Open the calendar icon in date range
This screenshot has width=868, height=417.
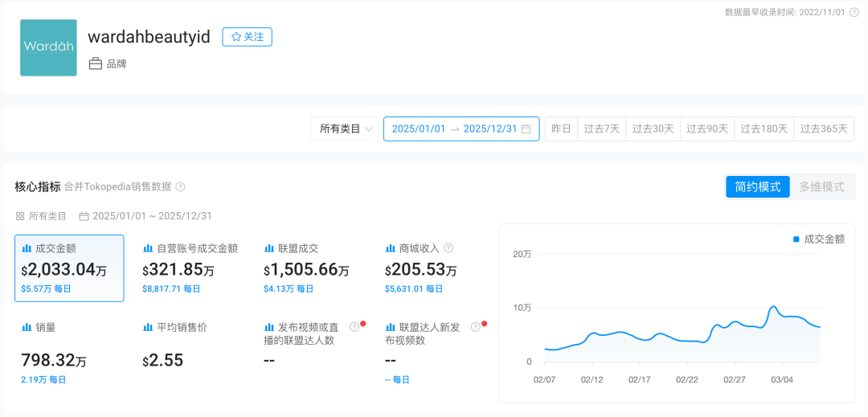tap(526, 129)
